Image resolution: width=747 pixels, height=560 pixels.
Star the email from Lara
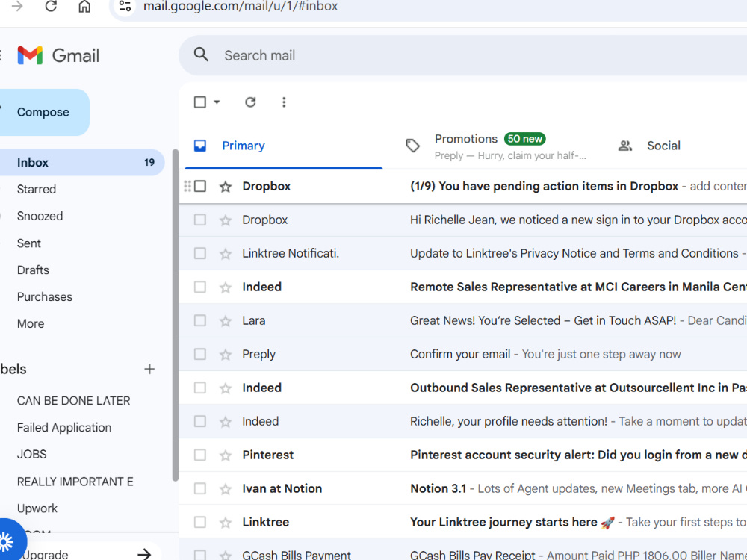pyautogui.click(x=226, y=321)
